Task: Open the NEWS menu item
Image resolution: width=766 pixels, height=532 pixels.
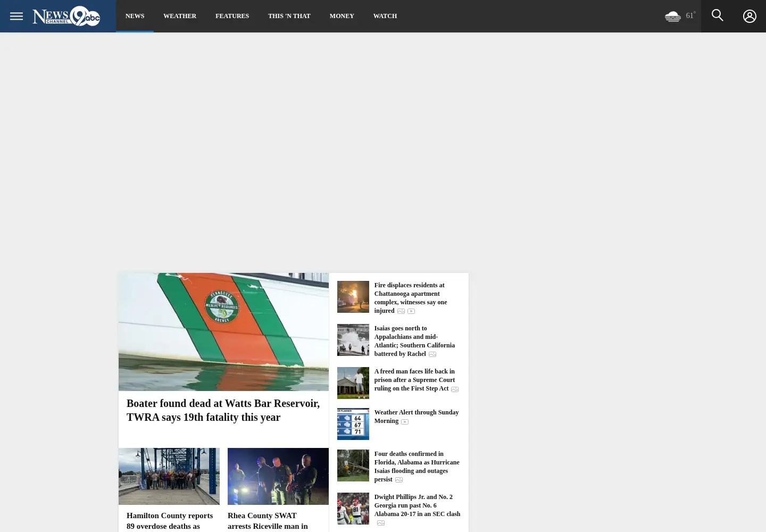Action: pos(135,16)
